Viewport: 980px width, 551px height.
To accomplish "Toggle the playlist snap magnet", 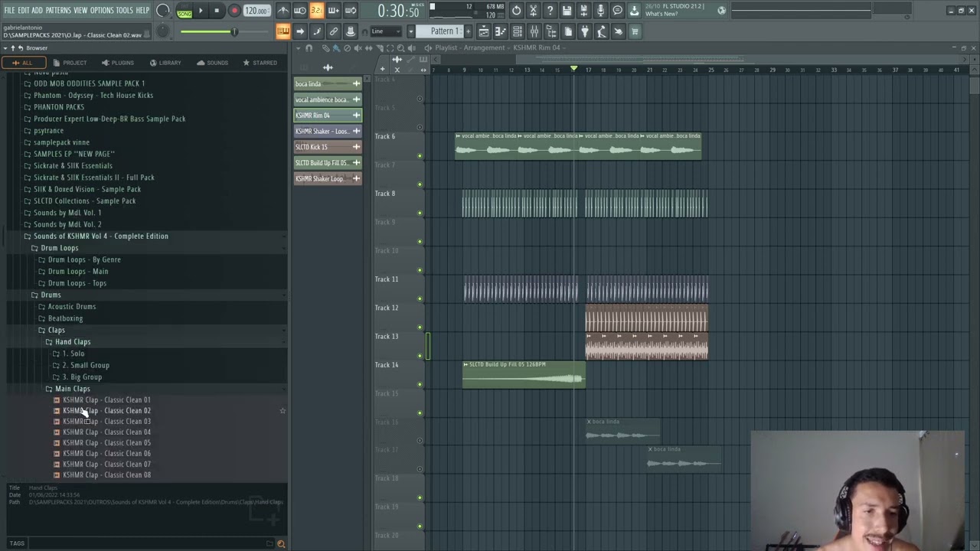I will point(309,48).
